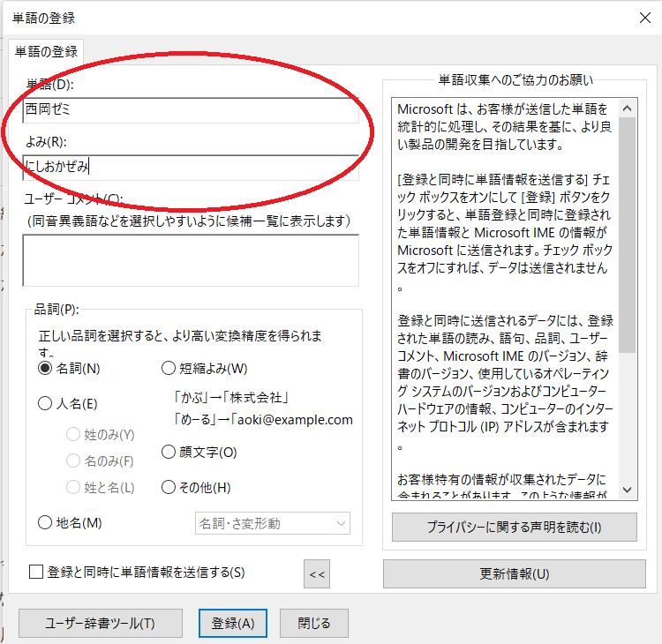Click the 単語(D) field containing 西岡ゼミ
The image size is (662, 644).
tap(191, 110)
